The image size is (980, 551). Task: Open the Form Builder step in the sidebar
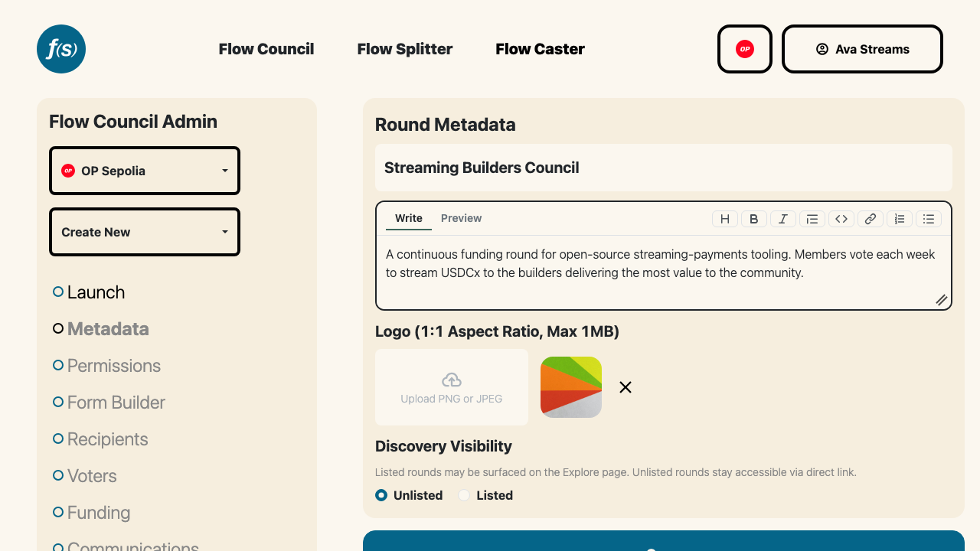[x=109, y=403]
